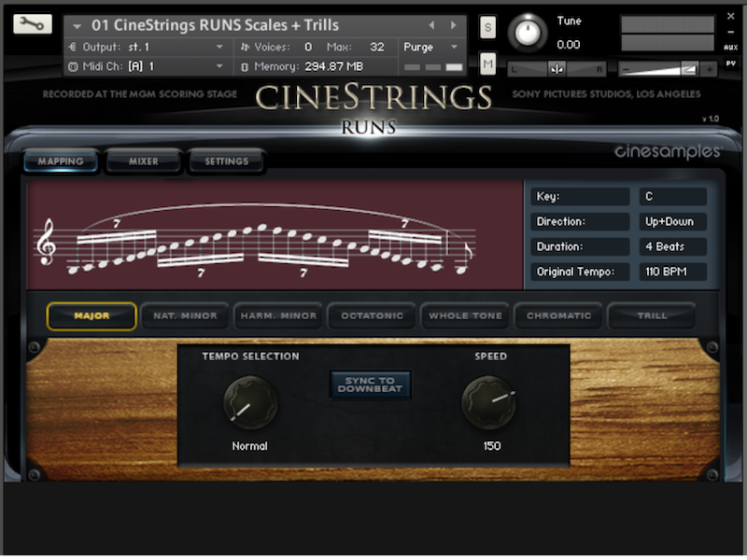This screenshot has height=560, width=747.
Task: Click the Speed knob
Action: click(488, 402)
